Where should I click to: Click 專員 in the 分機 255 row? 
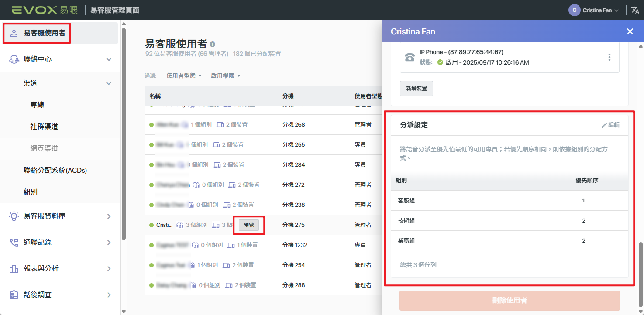[x=360, y=145]
